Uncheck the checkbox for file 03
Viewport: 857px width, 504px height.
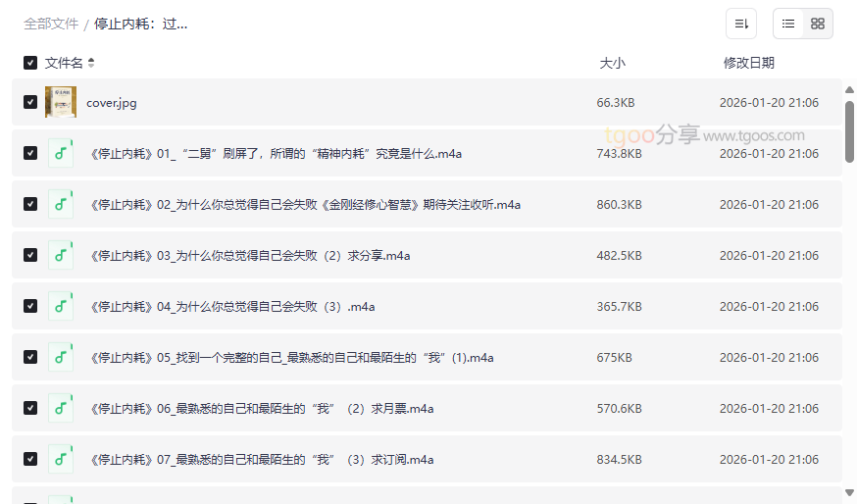pos(30,255)
